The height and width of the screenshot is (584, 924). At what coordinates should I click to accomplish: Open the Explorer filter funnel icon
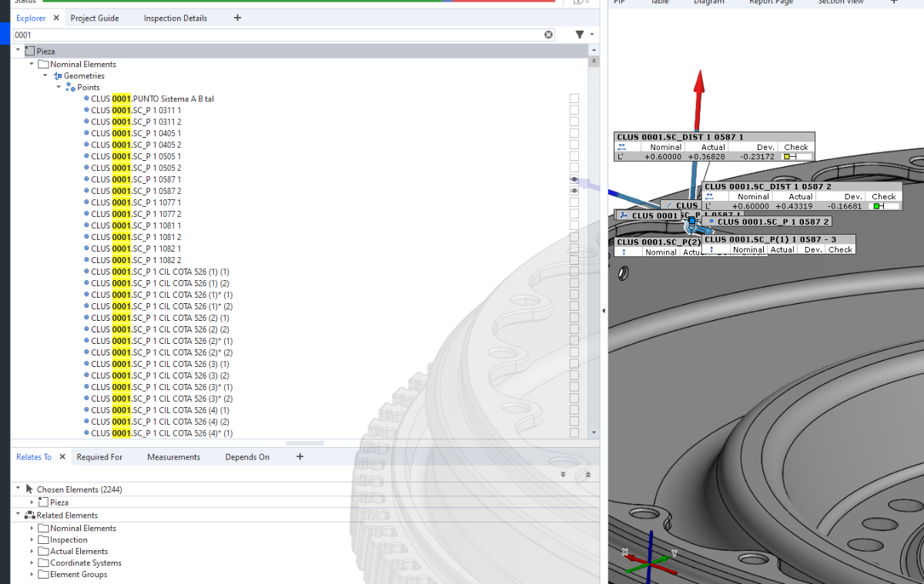pos(580,35)
